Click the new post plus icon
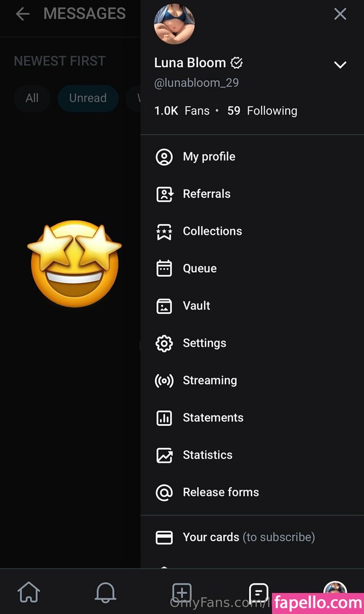The width and height of the screenshot is (364, 614). (x=182, y=592)
